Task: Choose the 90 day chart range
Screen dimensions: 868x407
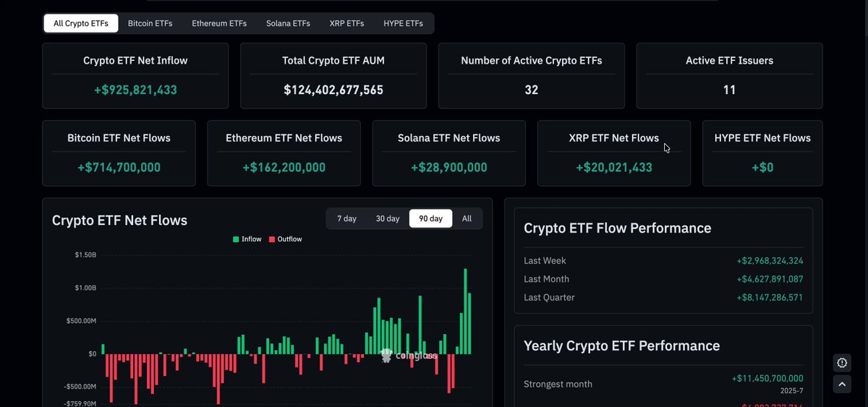Action: pyautogui.click(x=431, y=218)
